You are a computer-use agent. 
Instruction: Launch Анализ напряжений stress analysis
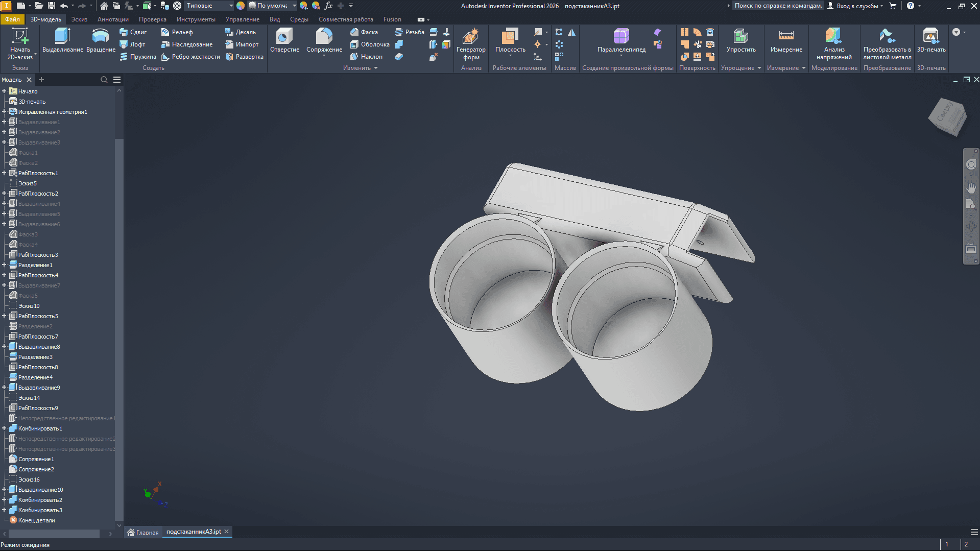(834, 44)
